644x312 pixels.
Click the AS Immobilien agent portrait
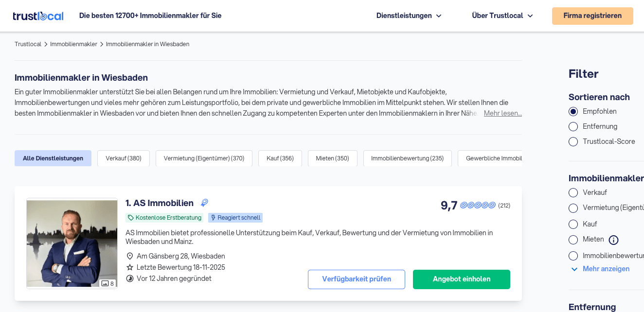tap(72, 243)
